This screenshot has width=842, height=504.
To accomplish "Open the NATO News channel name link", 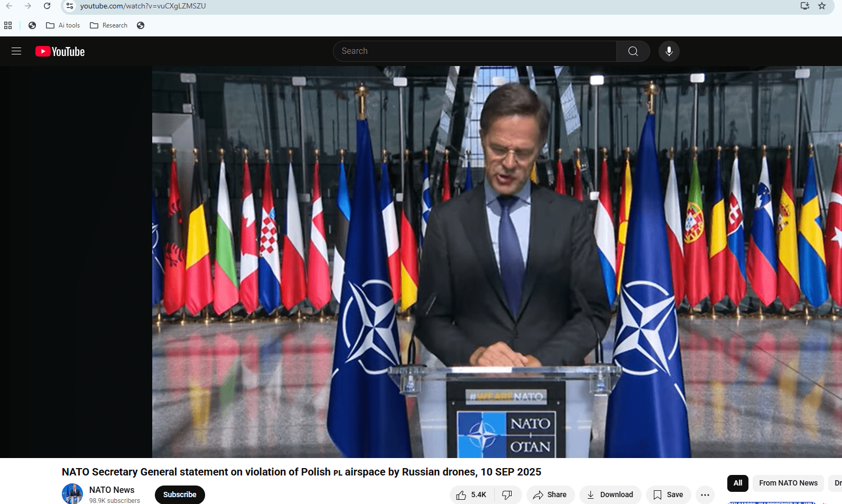I will [112, 490].
